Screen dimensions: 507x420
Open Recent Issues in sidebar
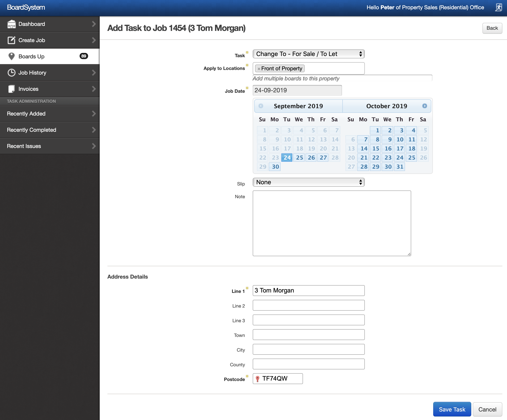click(x=50, y=146)
